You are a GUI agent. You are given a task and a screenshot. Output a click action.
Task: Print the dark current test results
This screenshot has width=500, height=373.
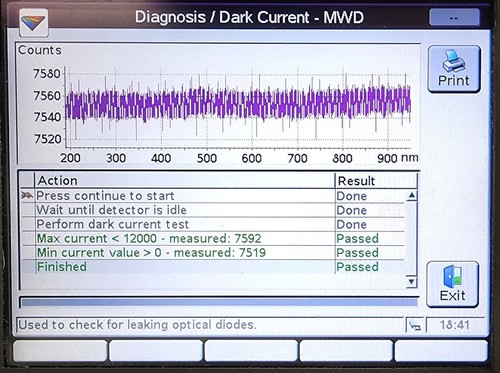coord(454,69)
